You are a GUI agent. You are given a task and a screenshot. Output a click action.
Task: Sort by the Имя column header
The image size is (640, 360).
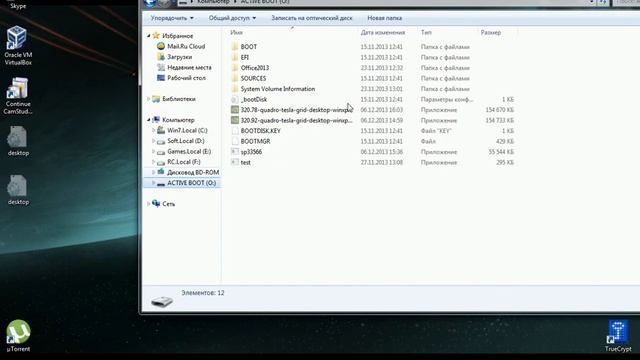(x=236, y=32)
